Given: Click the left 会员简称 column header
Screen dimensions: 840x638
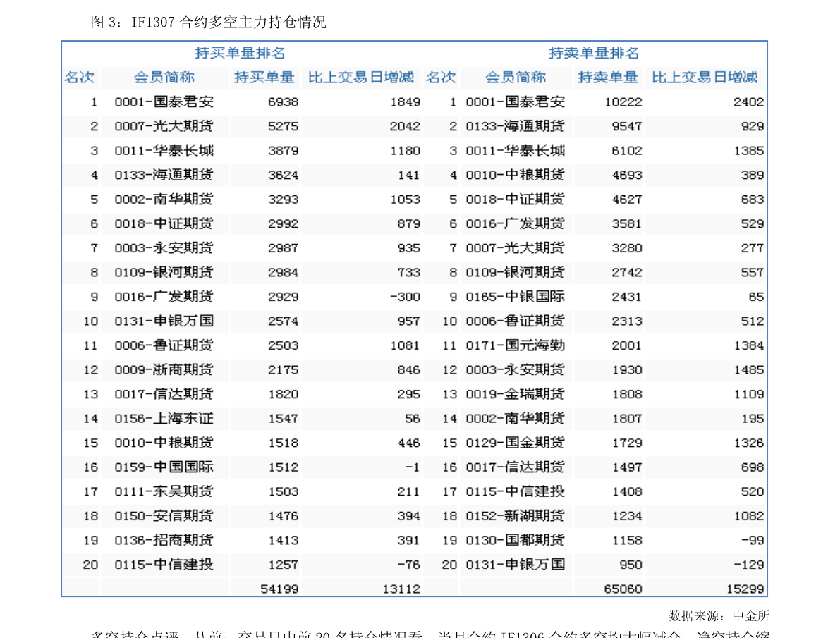Looking at the screenshot, I should coord(164,78).
